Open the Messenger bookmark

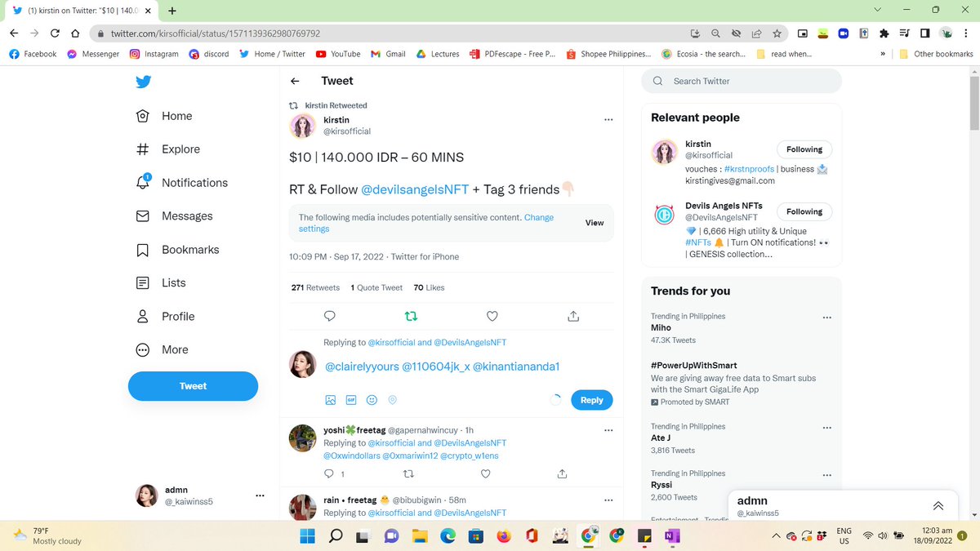[93, 54]
